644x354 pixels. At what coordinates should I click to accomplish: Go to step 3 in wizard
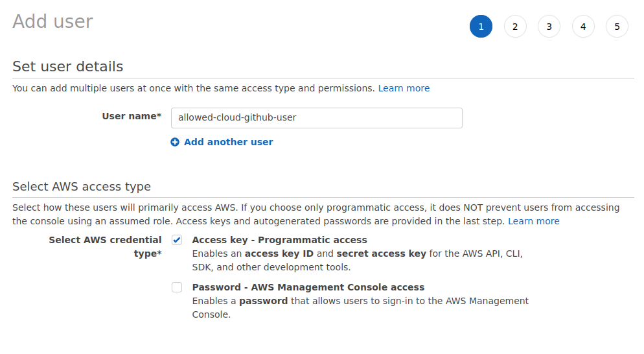[x=549, y=27]
